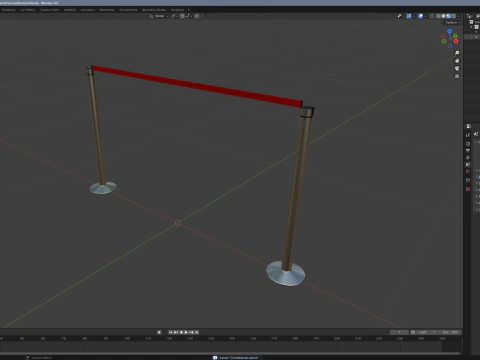
Task: Open the object types visibility dropdown
Action: pos(401,16)
